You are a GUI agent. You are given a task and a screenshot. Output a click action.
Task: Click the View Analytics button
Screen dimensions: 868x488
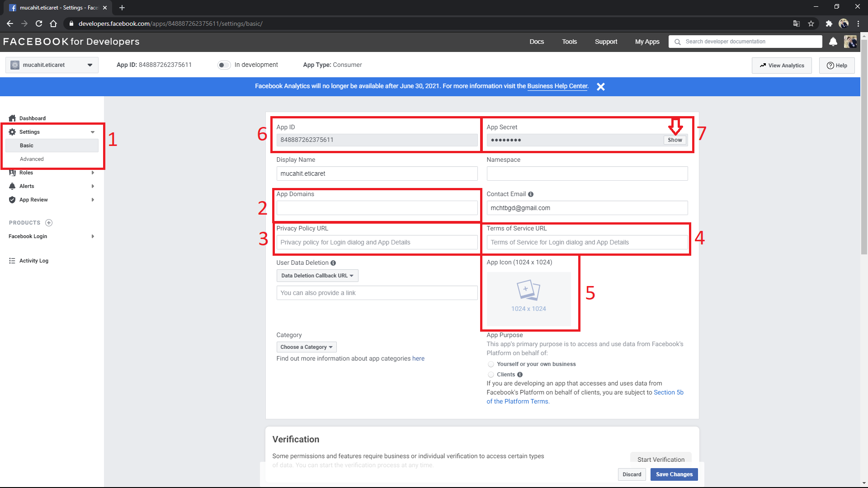782,66
